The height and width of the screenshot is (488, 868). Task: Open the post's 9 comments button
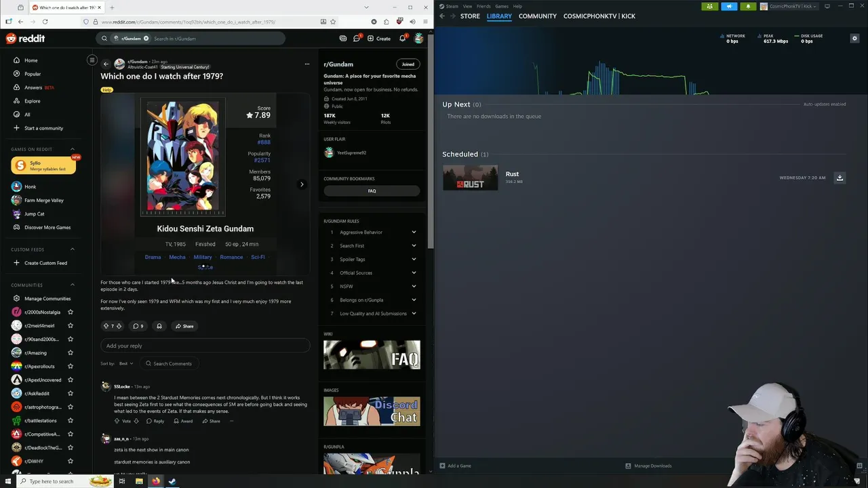[x=138, y=326]
